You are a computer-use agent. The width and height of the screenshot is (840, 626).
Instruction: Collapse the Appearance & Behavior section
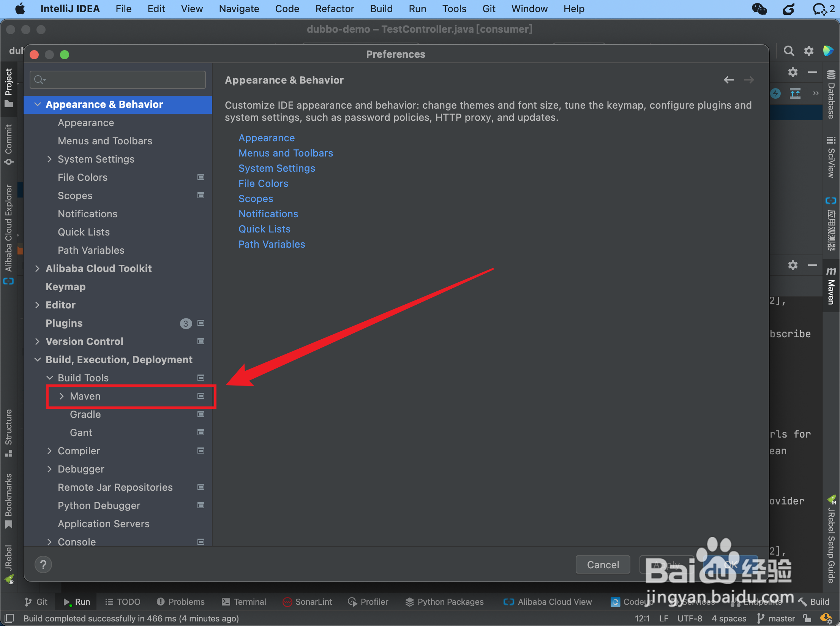pos(37,104)
